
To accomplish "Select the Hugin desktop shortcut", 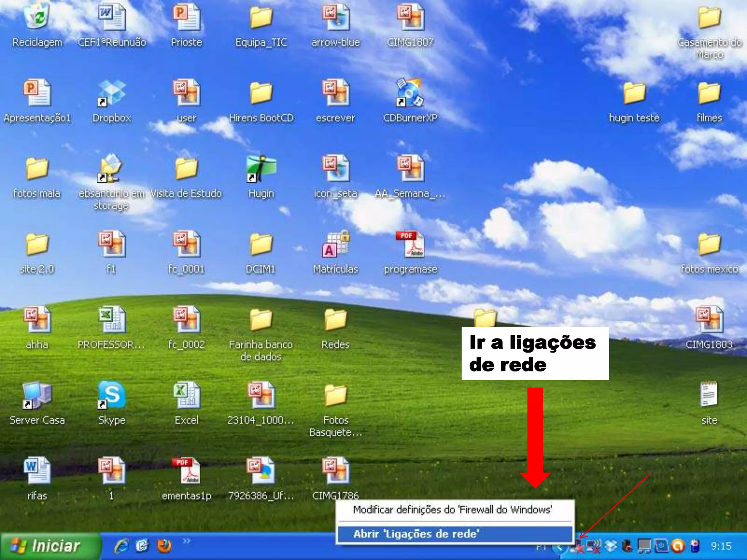I will click(261, 169).
